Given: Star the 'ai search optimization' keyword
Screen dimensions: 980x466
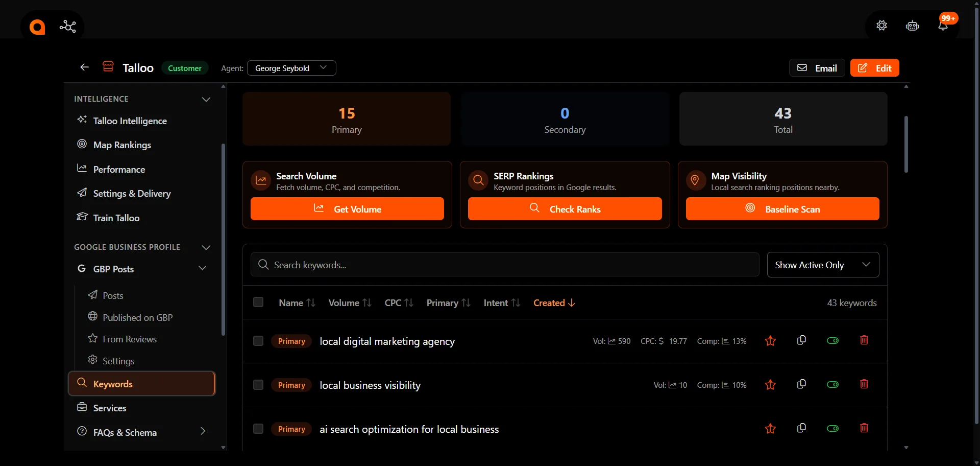Looking at the screenshot, I should 770,429.
